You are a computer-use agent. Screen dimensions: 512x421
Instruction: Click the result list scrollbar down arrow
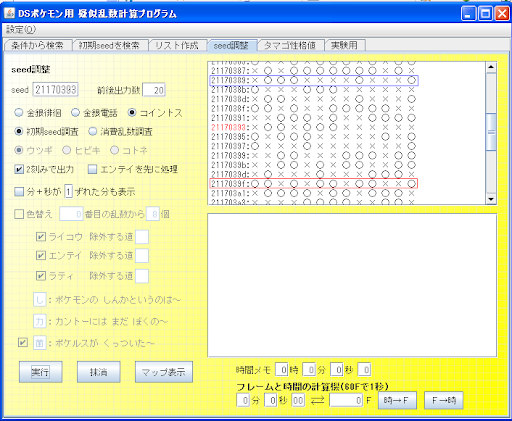tap(491, 199)
